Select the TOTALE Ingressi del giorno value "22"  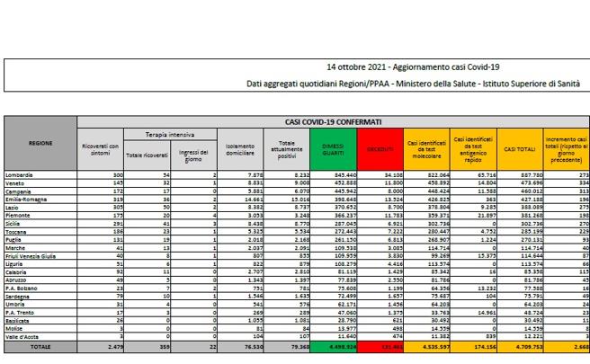(x=213, y=347)
